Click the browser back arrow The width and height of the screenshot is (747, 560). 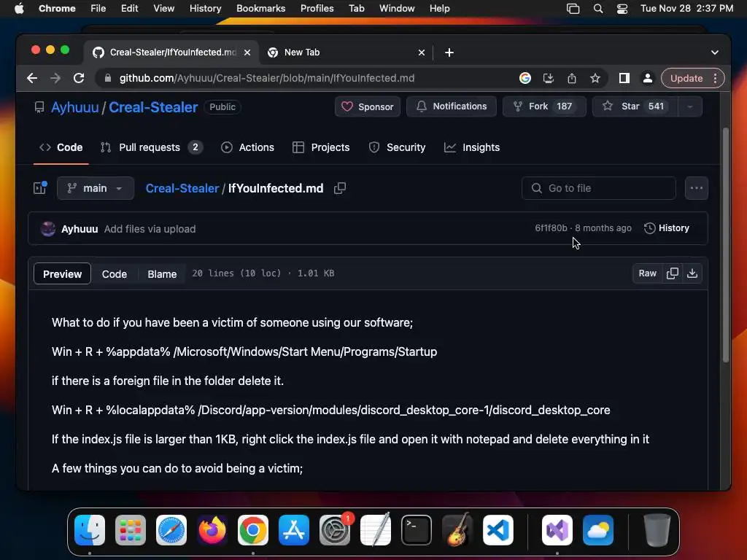click(32, 78)
